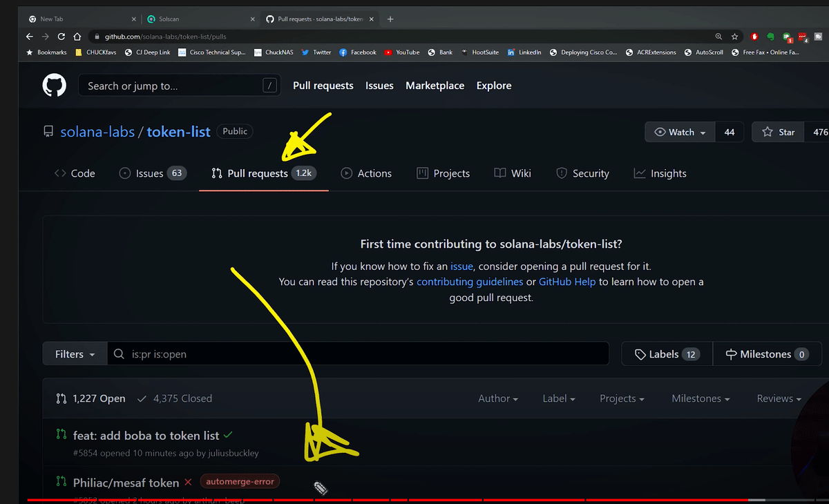Screen dimensions: 829x504
Task: Open the YouTube bookmark
Action: (x=402, y=52)
